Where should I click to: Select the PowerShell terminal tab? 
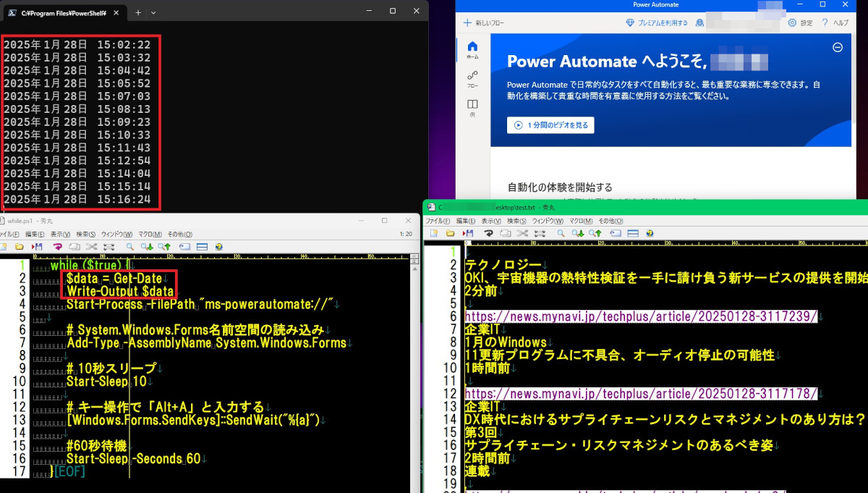63,12
